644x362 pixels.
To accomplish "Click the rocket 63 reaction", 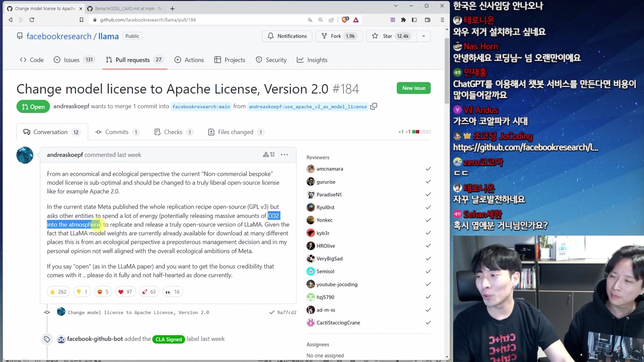I will click(149, 292).
